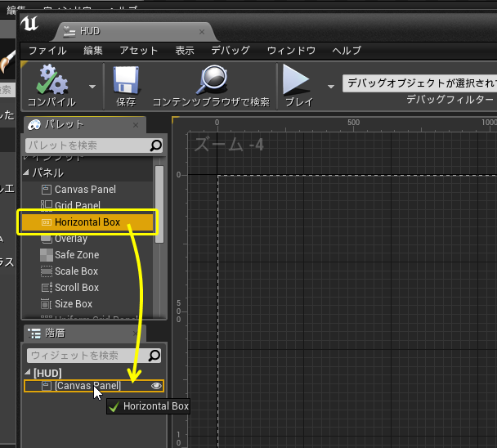Select the HUD asset tab
The width and height of the screenshot is (497, 448).
[x=135, y=31]
